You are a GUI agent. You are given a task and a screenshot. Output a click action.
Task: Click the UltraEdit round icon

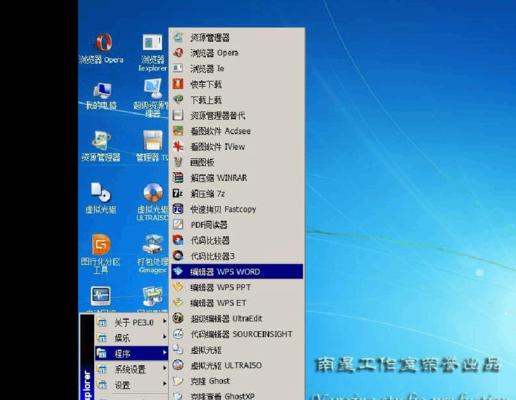(178, 318)
